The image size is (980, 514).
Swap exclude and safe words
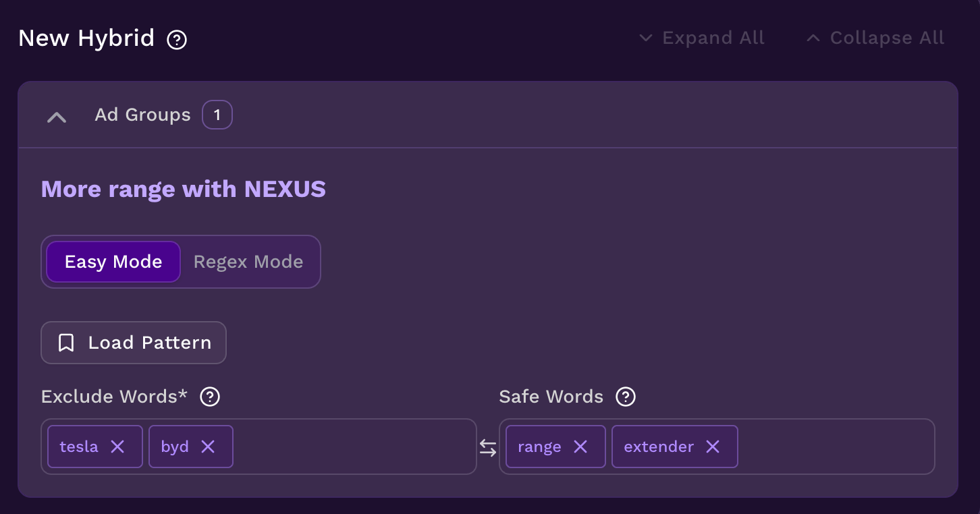point(488,447)
